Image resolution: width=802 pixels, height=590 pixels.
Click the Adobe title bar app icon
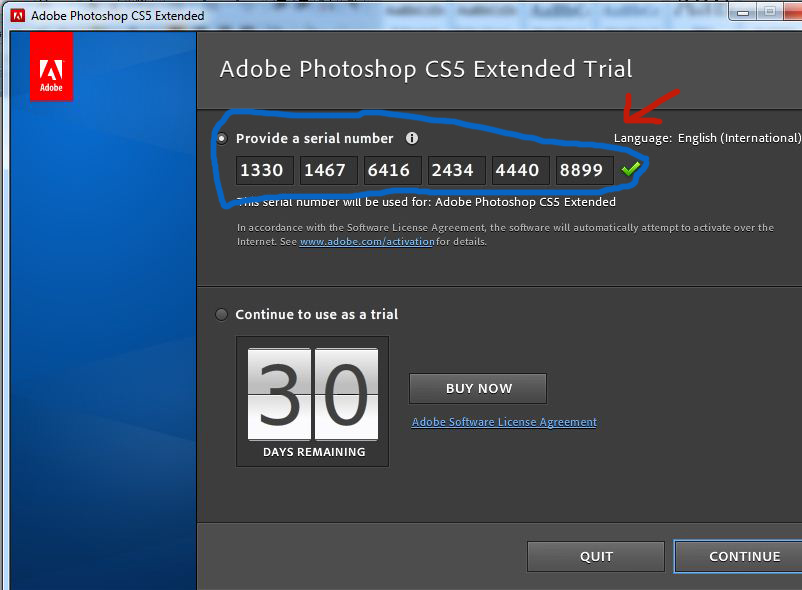18,16
